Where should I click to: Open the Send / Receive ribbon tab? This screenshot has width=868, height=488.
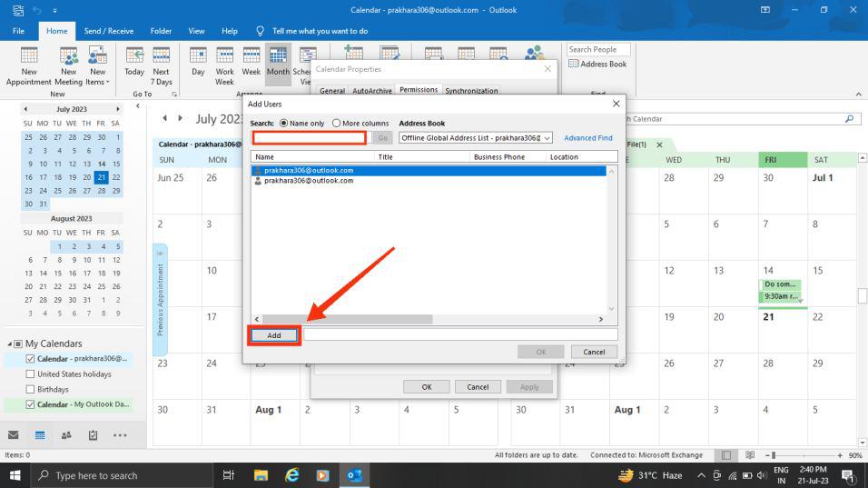[x=109, y=31]
